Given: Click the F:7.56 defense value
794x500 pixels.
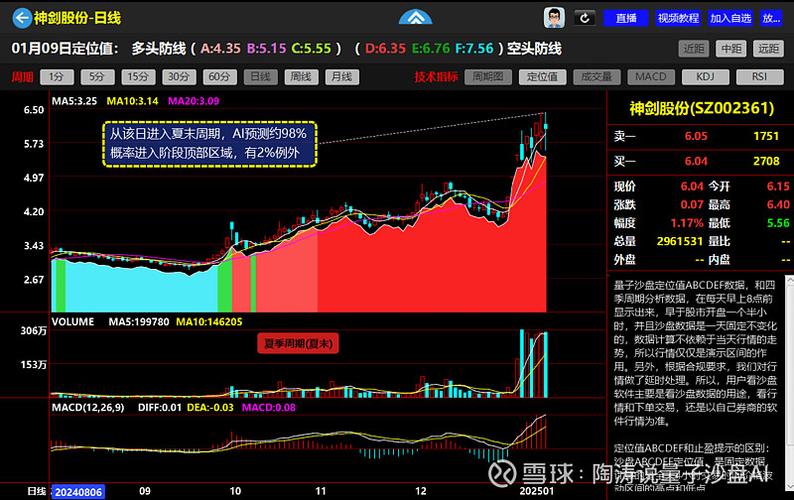Looking at the screenshot, I should pyautogui.click(x=474, y=49).
